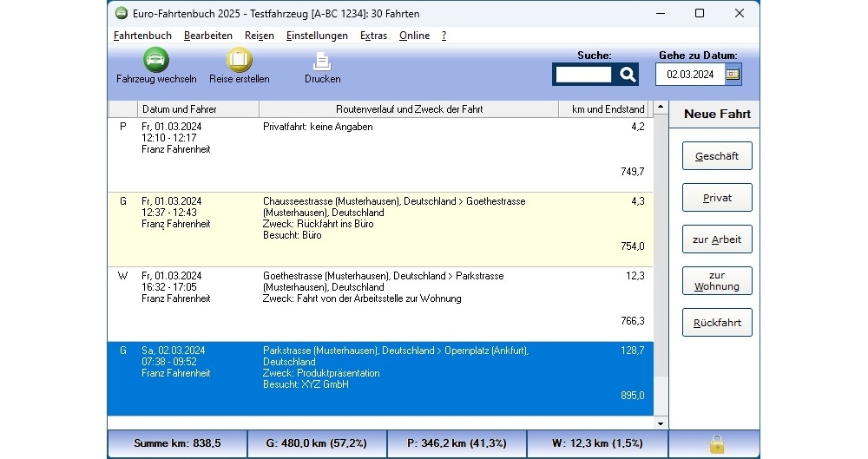Open the Online menu
868x459 pixels.
tap(414, 36)
